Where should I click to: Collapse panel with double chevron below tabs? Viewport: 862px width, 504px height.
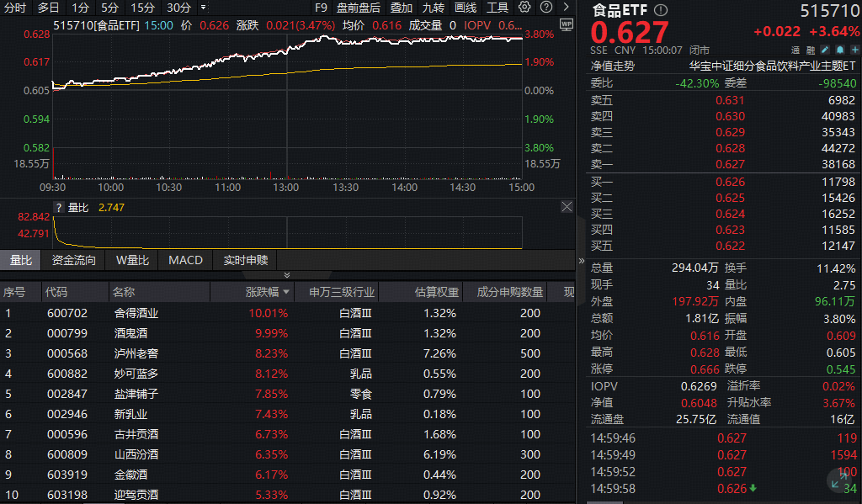coord(287,275)
